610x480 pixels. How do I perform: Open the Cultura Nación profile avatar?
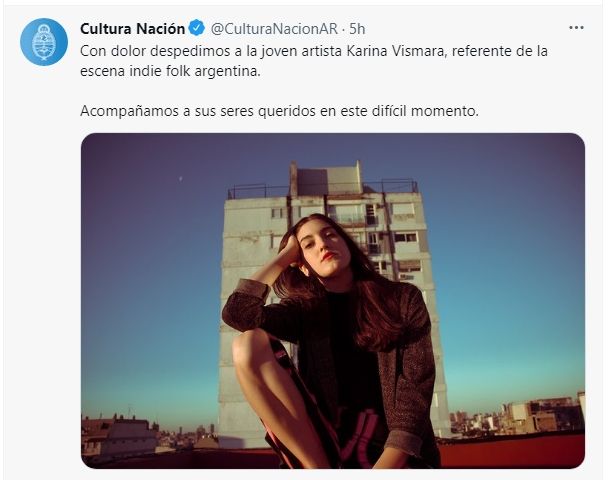click(x=44, y=42)
